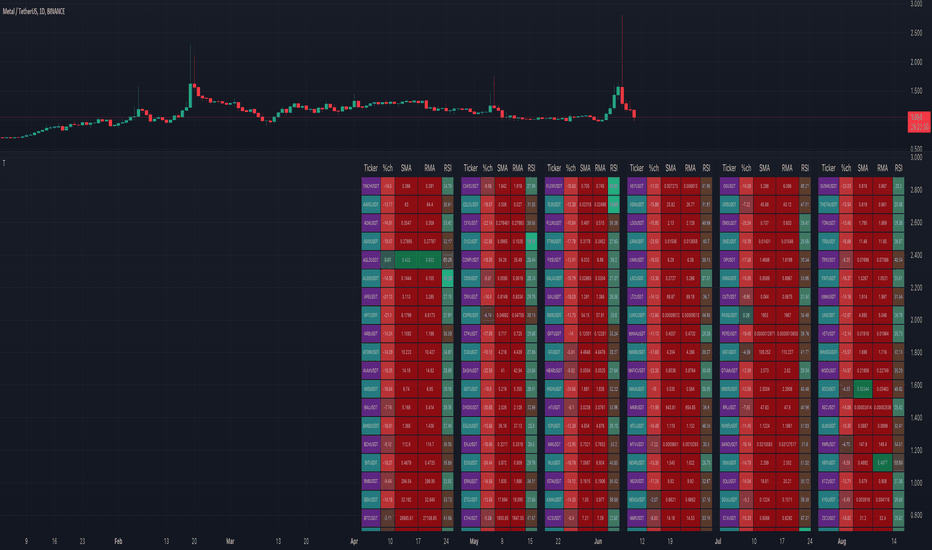The image size is (932, 550).
Task: Select the PEPEUSDT ticker cell
Action: coord(729,334)
